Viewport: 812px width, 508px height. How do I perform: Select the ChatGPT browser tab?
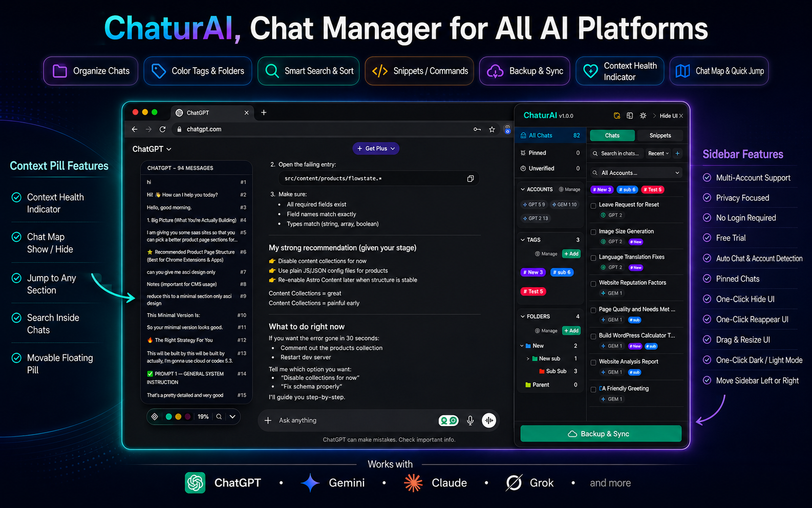click(x=211, y=113)
